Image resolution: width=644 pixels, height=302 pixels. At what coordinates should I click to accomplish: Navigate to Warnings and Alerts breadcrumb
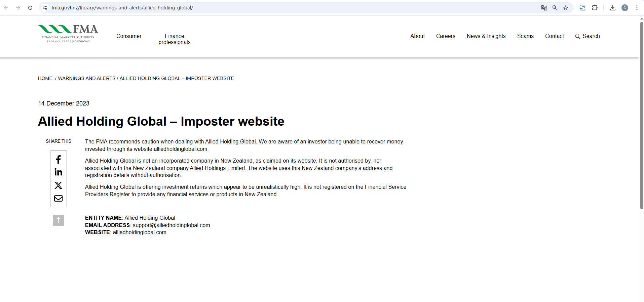(x=86, y=78)
